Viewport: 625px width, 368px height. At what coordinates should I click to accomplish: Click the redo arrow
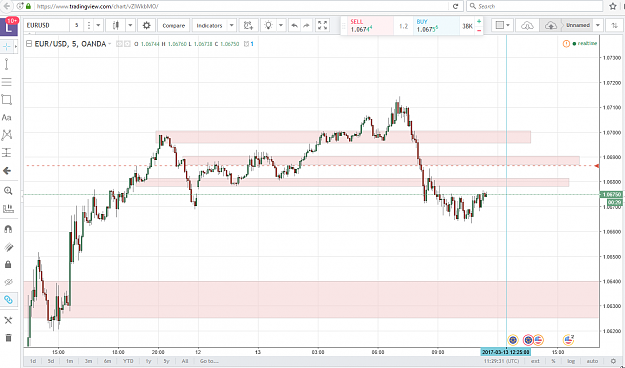(x=306, y=26)
